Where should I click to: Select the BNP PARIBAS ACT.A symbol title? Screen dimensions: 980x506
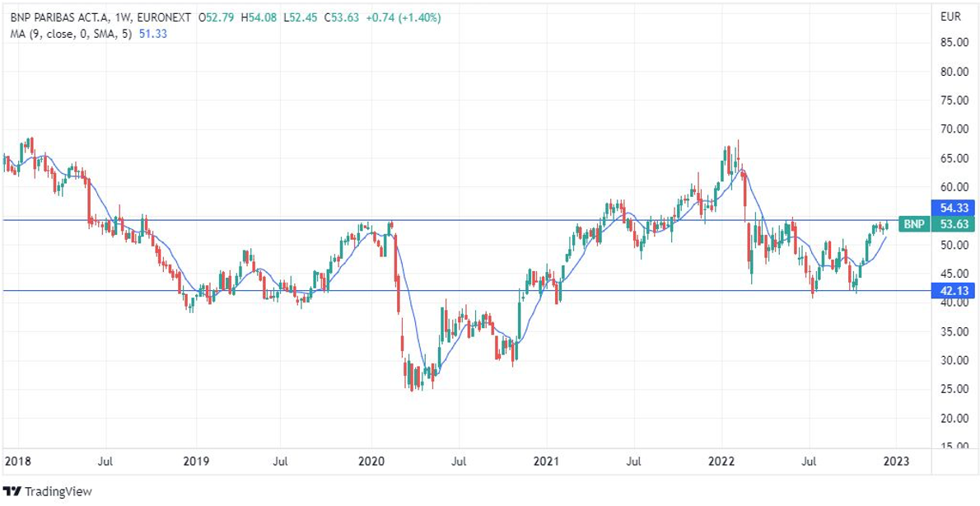tap(61, 16)
